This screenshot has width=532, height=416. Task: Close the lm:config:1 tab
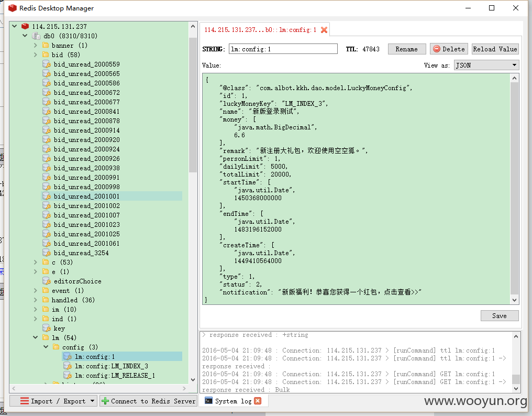(x=324, y=30)
